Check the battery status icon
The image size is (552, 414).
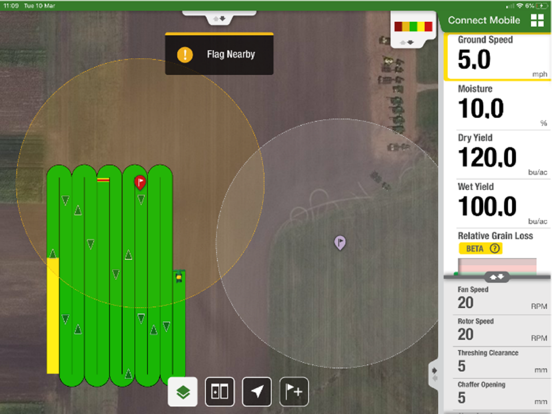point(541,6)
